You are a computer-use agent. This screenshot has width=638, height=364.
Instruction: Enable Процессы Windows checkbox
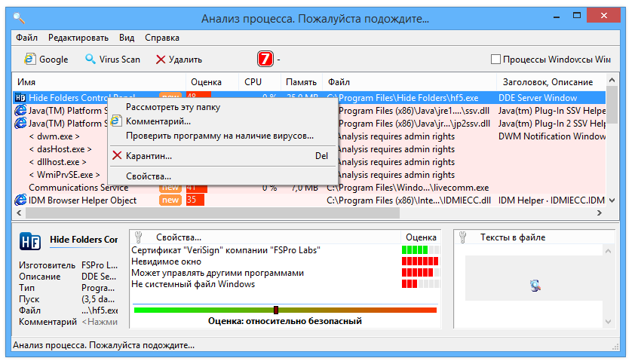(x=495, y=60)
